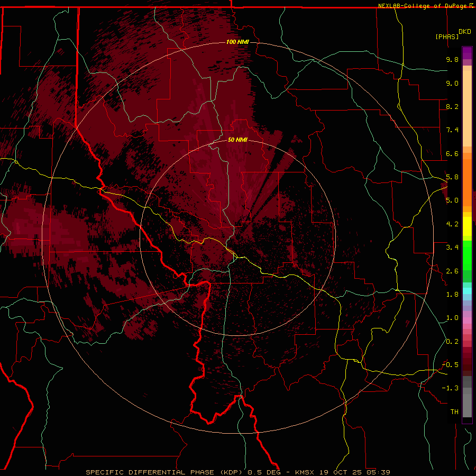Viewport: 476px width, 476px height.
Task: Pick the cyan band of the color scale
Action: (467, 291)
